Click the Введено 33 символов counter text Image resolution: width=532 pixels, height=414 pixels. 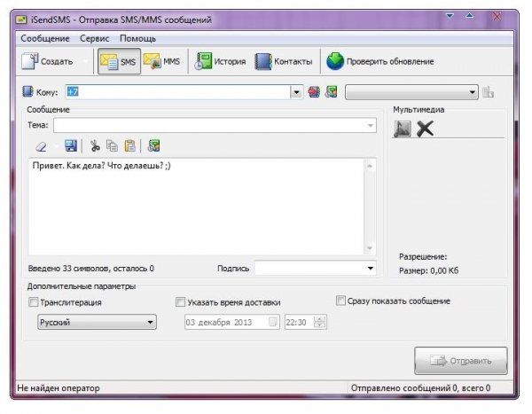(x=91, y=269)
